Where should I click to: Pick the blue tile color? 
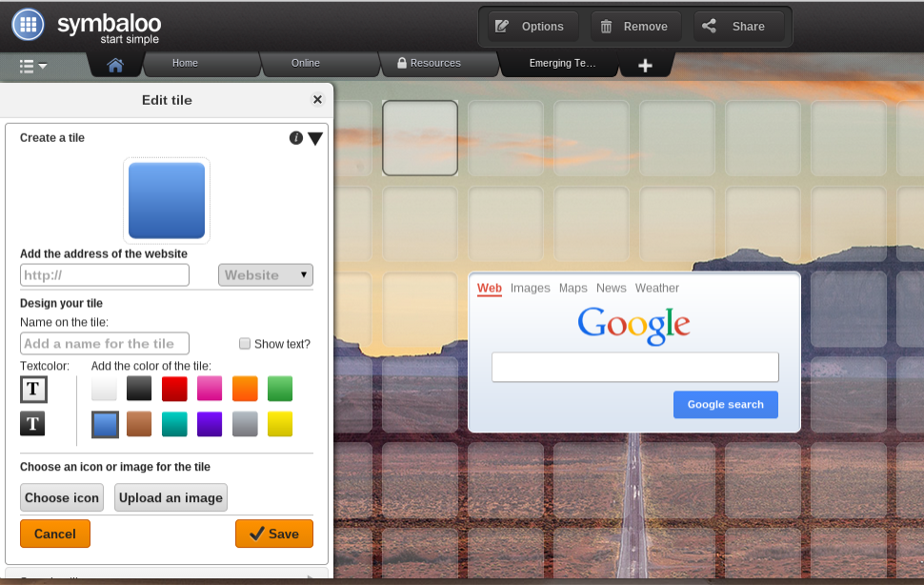pos(106,425)
